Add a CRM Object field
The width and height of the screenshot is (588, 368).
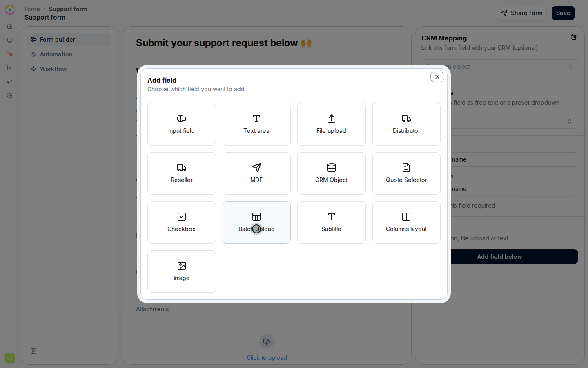point(331,173)
